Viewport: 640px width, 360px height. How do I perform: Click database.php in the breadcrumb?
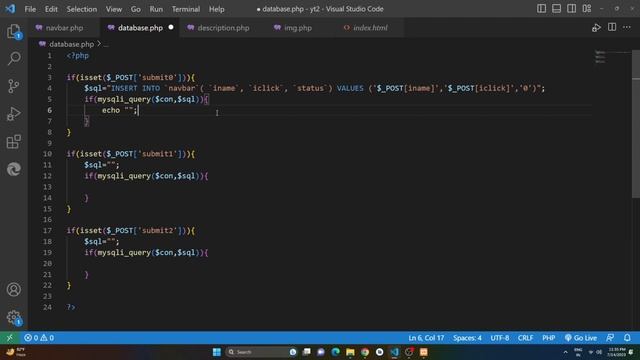(71, 44)
